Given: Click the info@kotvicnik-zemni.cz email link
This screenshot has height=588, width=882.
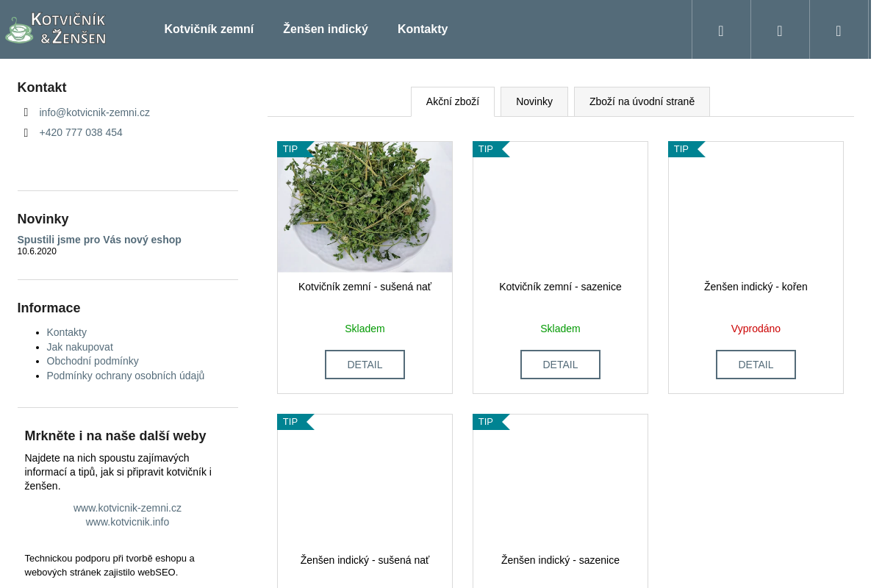Looking at the screenshot, I should click(x=94, y=112).
